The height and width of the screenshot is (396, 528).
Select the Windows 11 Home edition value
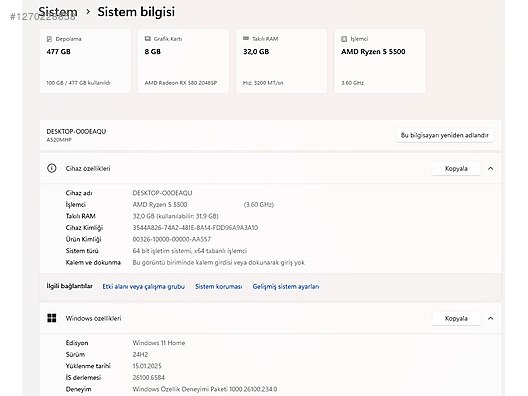point(159,343)
